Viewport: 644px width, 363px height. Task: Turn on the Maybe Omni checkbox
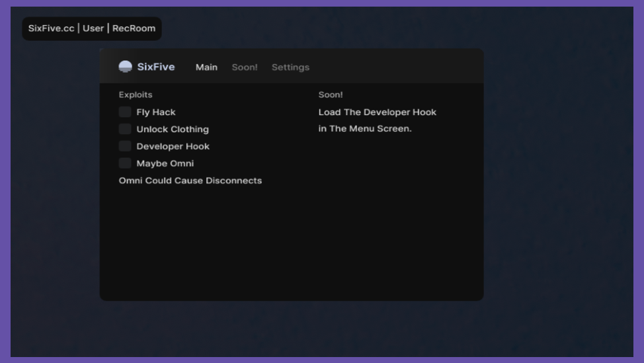[125, 163]
